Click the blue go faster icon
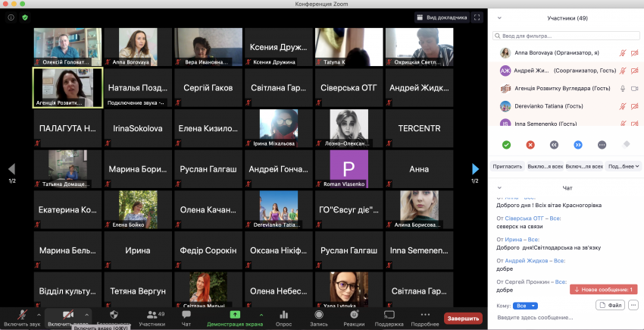This screenshot has width=644, height=330. [578, 144]
